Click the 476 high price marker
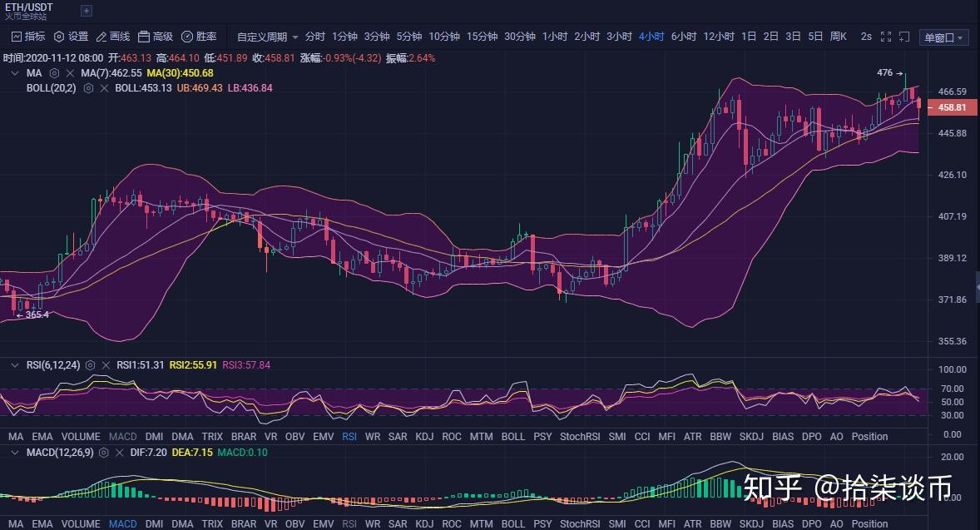980x530 pixels. pos(889,72)
